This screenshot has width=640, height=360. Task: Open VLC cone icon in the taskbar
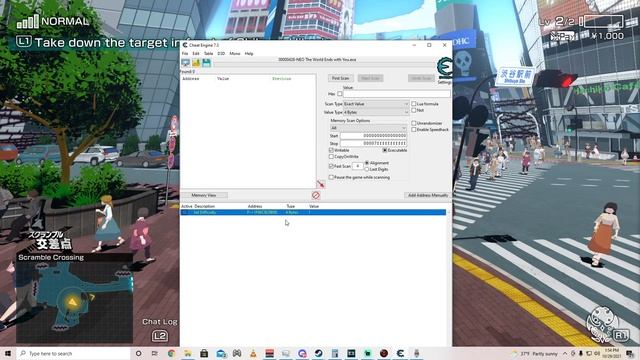coord(253,353)
